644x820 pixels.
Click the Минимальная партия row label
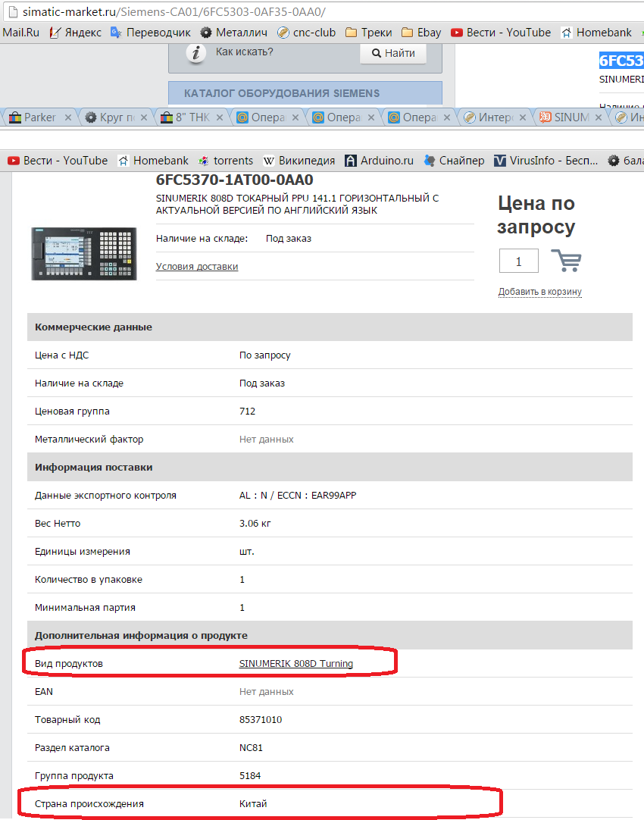tap(85, 607)
